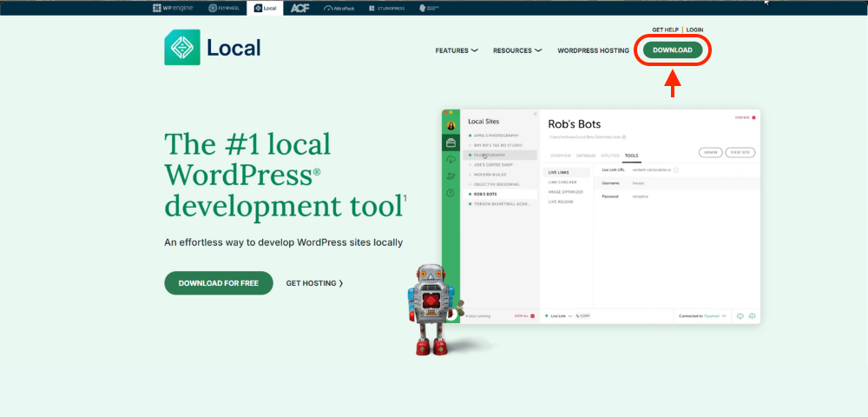Viewport: 868px width, 417px height.
Task: Open the WordPress Hosting menu item
Action: click(x=593, y=50)
